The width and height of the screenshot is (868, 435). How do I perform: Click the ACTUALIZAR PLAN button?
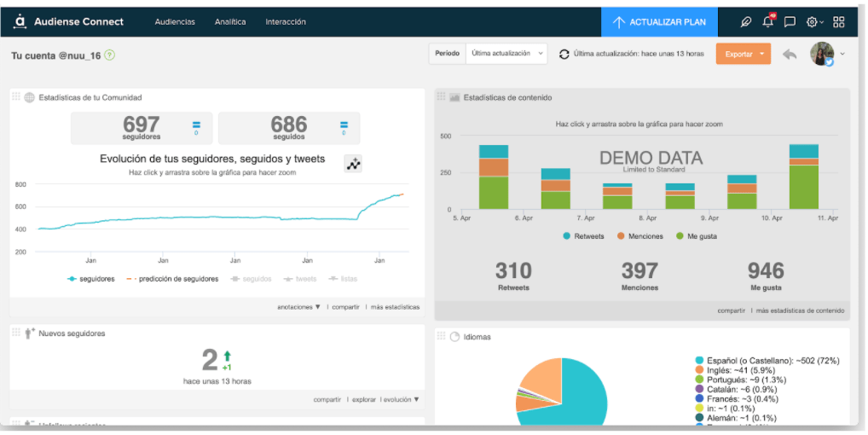coord(659,22)
